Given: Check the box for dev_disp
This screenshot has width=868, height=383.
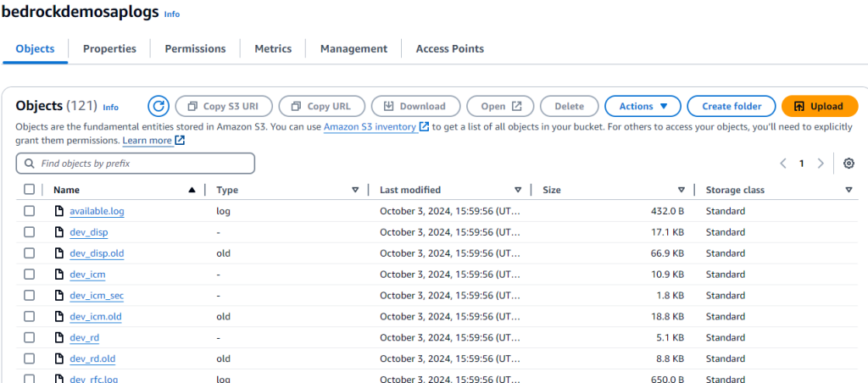Looking at the screenshot, I should coord(30,232).
